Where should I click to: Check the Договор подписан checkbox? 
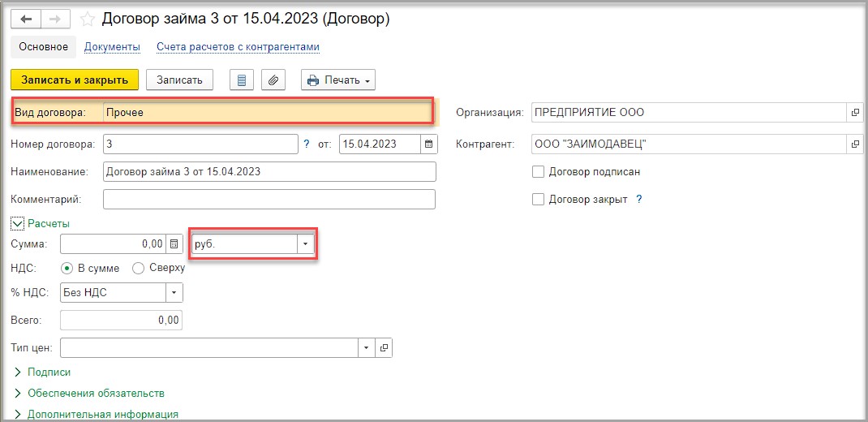point(538,172)
